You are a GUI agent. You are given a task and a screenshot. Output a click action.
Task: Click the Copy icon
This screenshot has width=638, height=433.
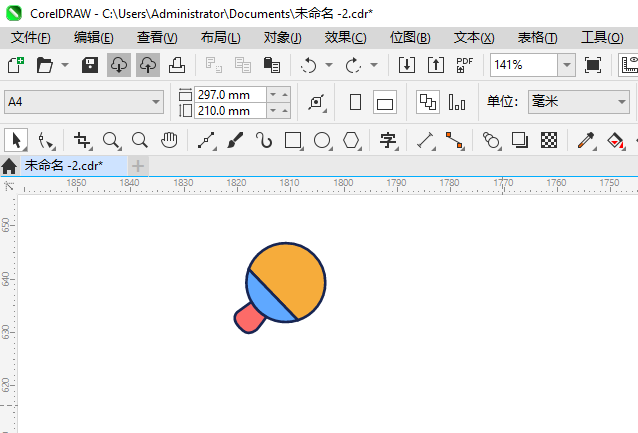(243, 65)
